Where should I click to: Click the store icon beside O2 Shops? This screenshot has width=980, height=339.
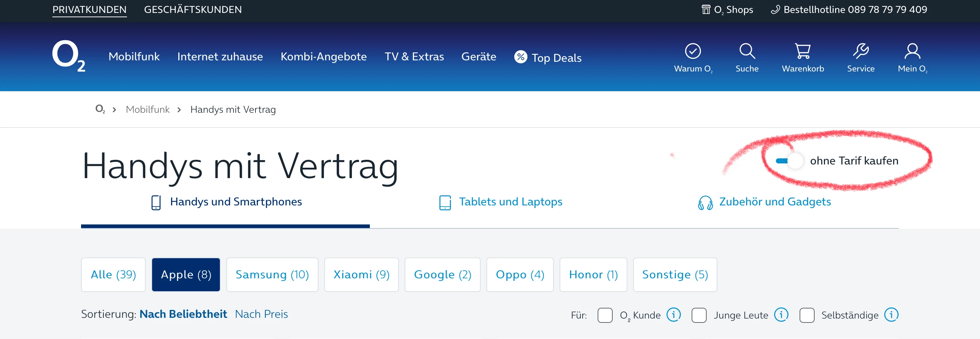point(706,10)
